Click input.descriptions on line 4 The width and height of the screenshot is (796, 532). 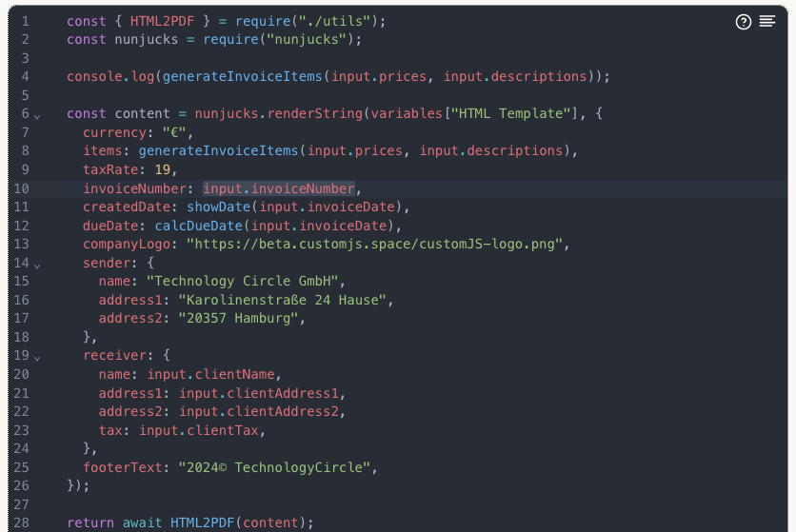(515, 77)
